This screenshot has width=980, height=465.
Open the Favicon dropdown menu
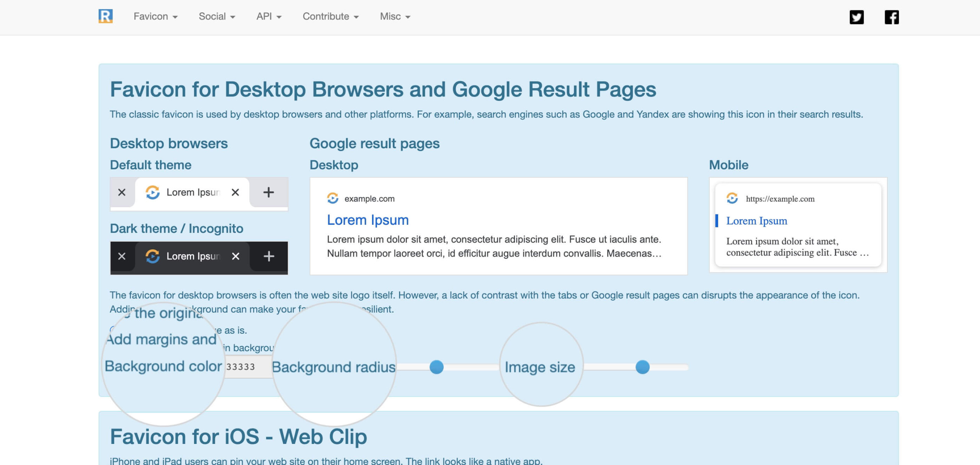point(155,16)
